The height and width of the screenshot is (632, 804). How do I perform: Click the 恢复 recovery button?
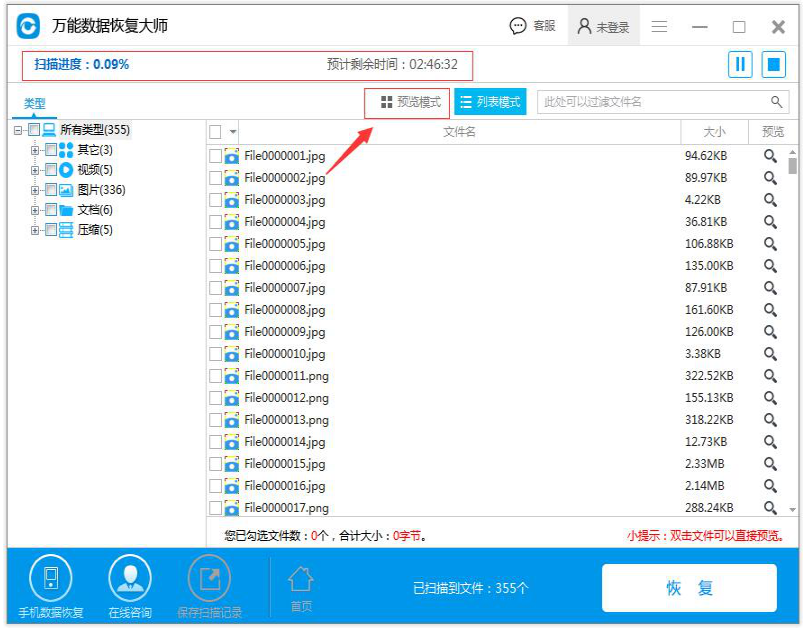point(690,588)
